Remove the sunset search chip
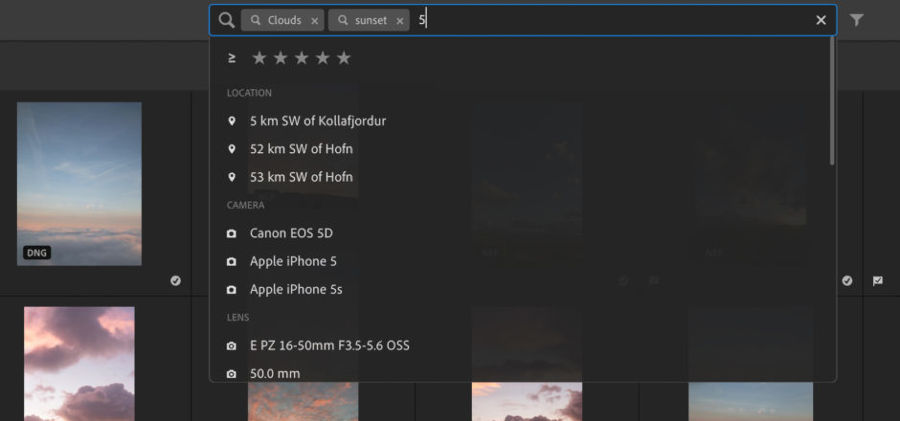Viewport: 900px width, 421px height. click(x=400, y=20)
